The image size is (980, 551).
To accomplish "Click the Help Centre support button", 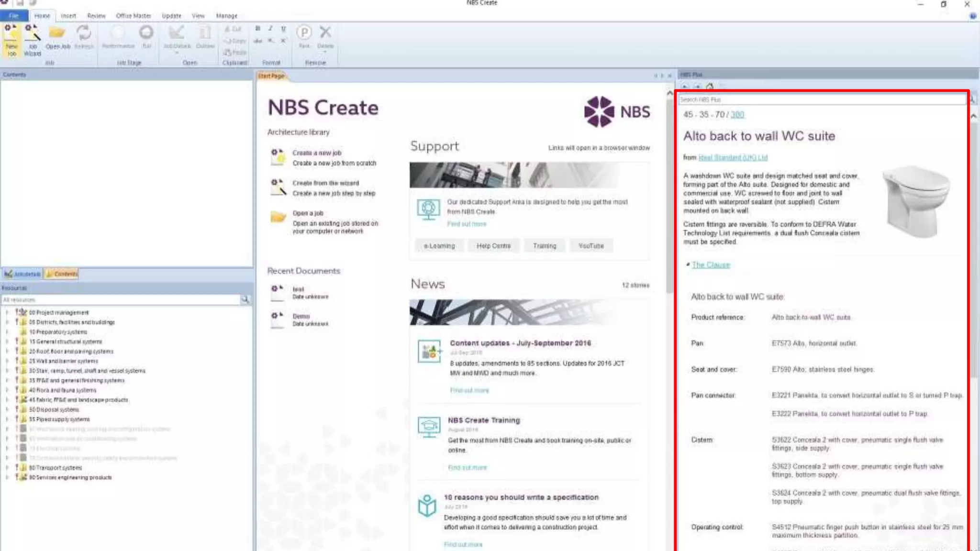I will pyautogui.click(x=493, y=246).
